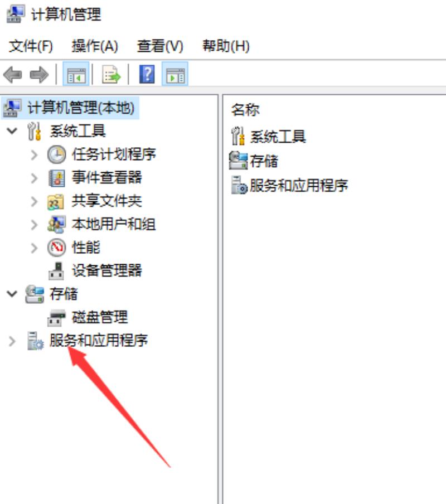
Task: Click the Forward arrow toolbar icon
Action: [39, 75]
